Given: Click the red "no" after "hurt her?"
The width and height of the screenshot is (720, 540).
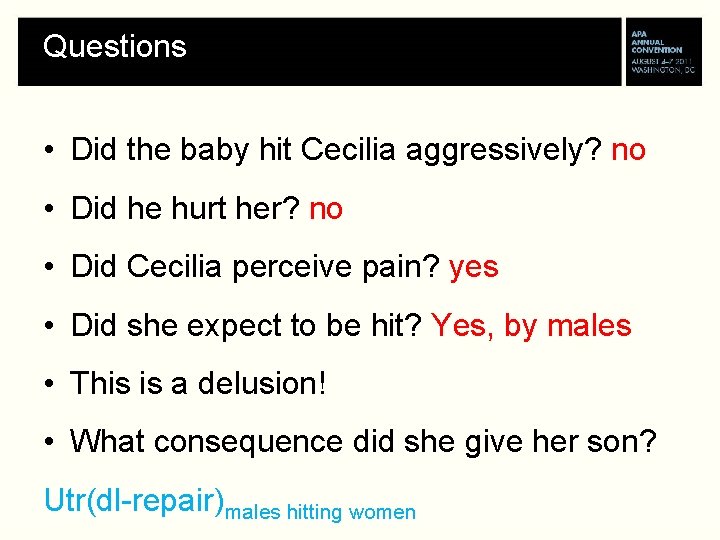Looking at the screenshot, I should [x=326, y=209].
